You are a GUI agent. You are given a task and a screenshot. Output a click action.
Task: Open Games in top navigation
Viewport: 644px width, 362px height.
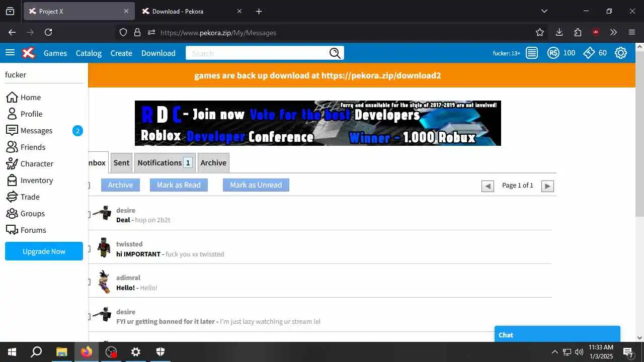click(55, 53)
